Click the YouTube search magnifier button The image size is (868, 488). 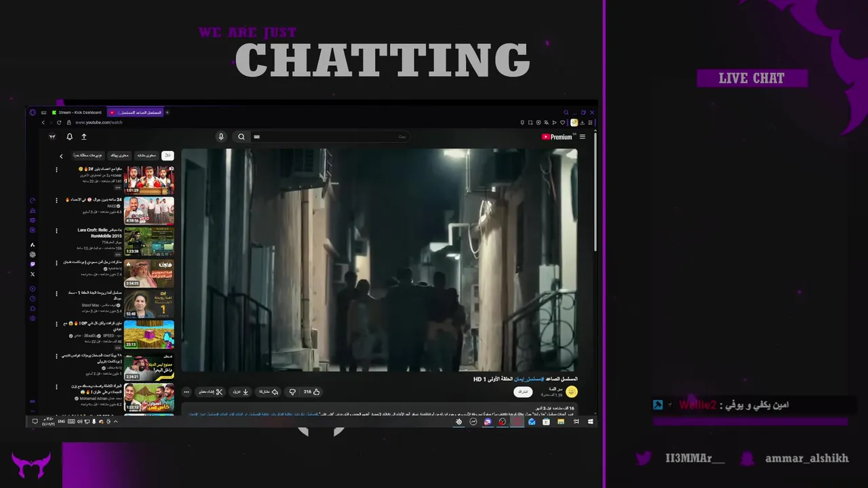tap(241, 136)
